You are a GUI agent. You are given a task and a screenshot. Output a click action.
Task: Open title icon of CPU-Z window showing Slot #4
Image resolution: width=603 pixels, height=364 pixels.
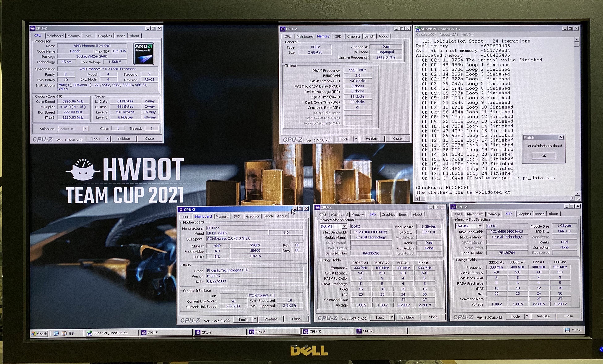(x=453, y=207)
